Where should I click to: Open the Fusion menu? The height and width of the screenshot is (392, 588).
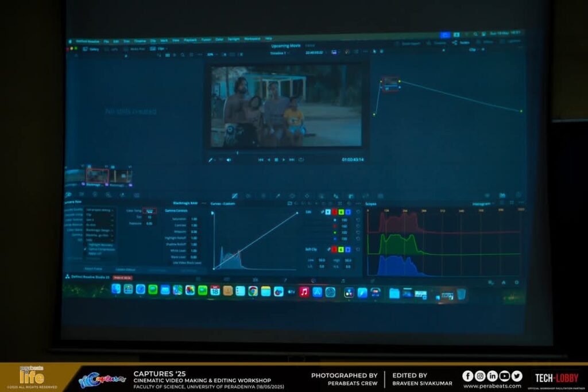[206, 40]
